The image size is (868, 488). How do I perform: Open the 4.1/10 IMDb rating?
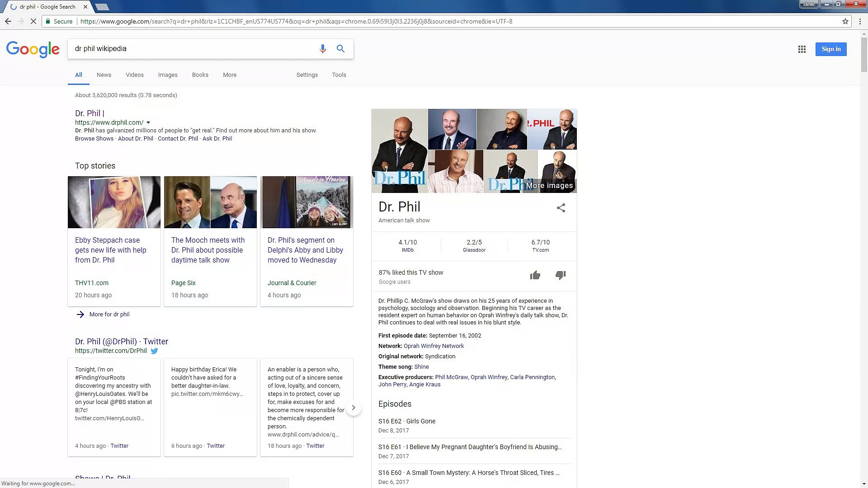click(407, 246)
